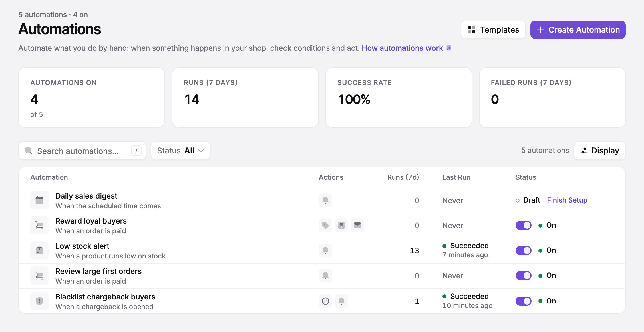
Task: Focus the Search automations field
Action: tap(82, 151)
